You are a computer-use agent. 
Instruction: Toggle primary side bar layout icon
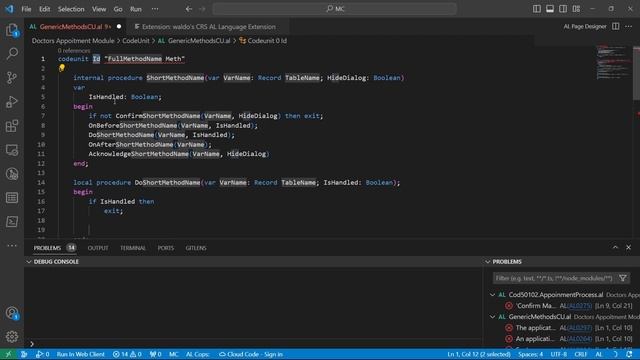point(537,9)
